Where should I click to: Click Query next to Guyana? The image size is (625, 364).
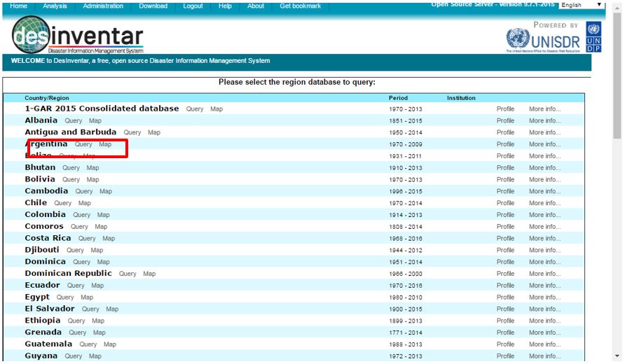coord(74,356)
